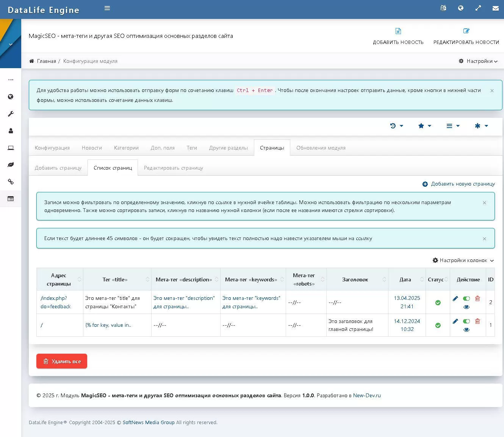Open sidebar link chain icon
This screenshot has height=437, width=504.
click(x=11, y=182)
